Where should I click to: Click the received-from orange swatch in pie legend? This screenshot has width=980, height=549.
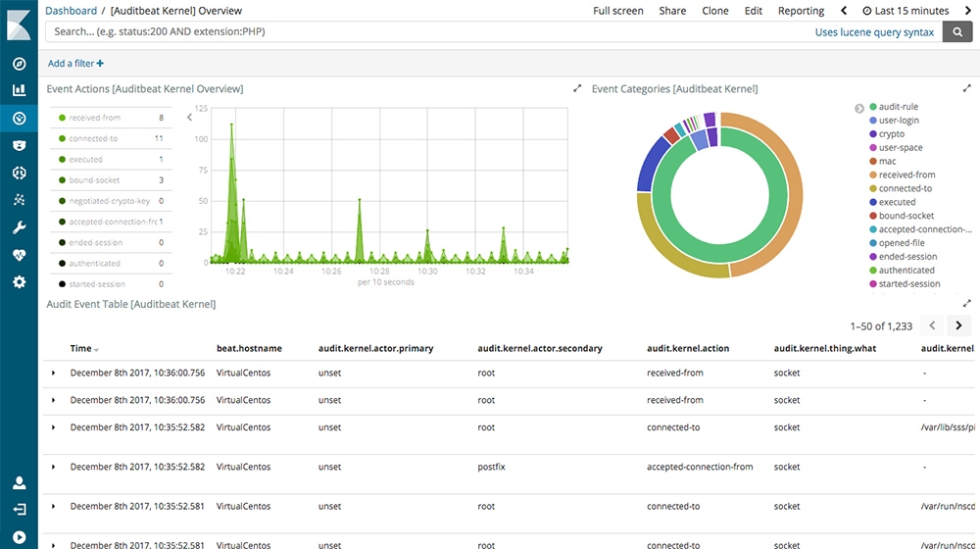coord(873,175)
